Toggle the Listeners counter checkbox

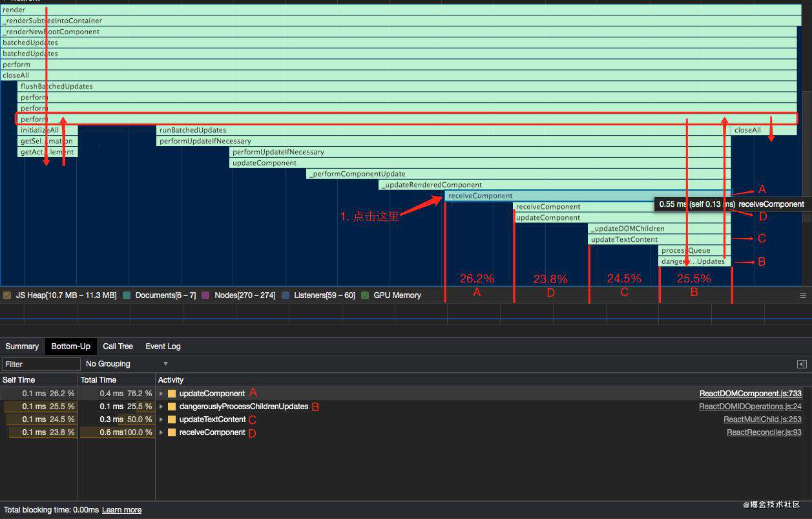click(286, 295)
